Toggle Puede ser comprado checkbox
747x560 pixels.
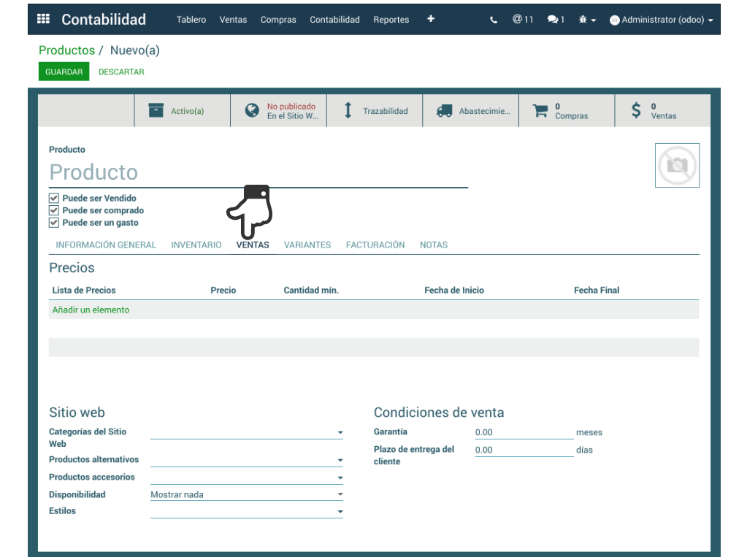54,210
